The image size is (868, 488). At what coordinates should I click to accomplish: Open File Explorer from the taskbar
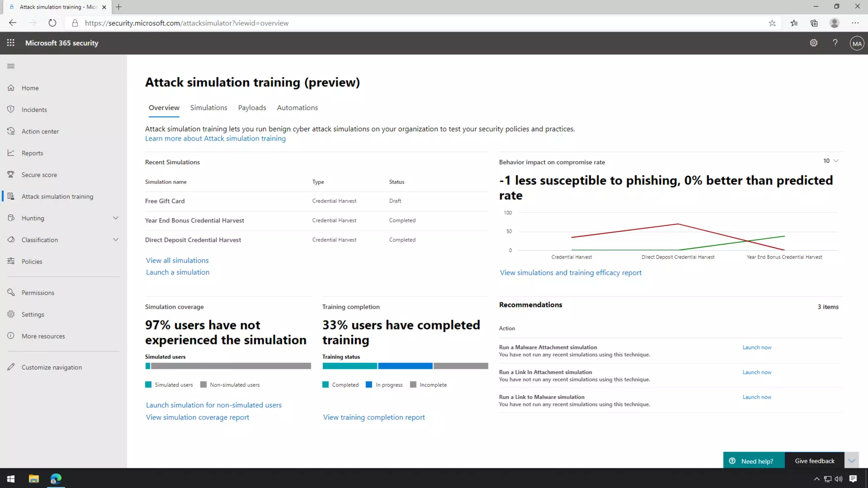(33, 479)
